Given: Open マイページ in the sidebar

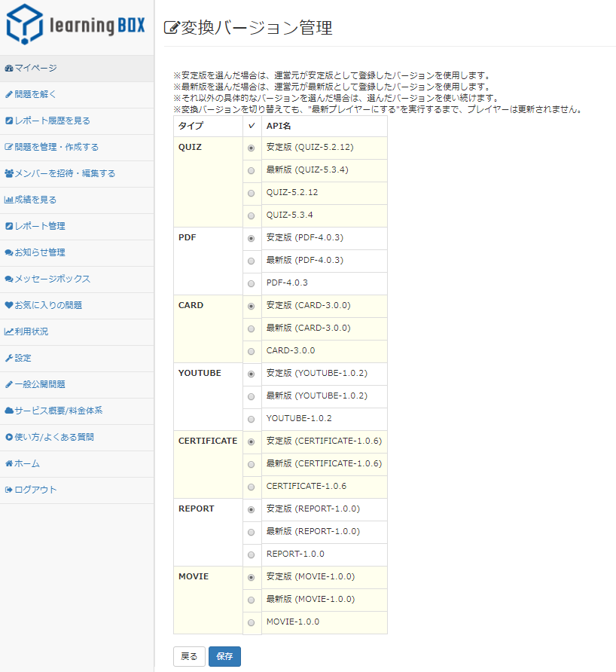Looking at the screenshot, I should 35,69.
